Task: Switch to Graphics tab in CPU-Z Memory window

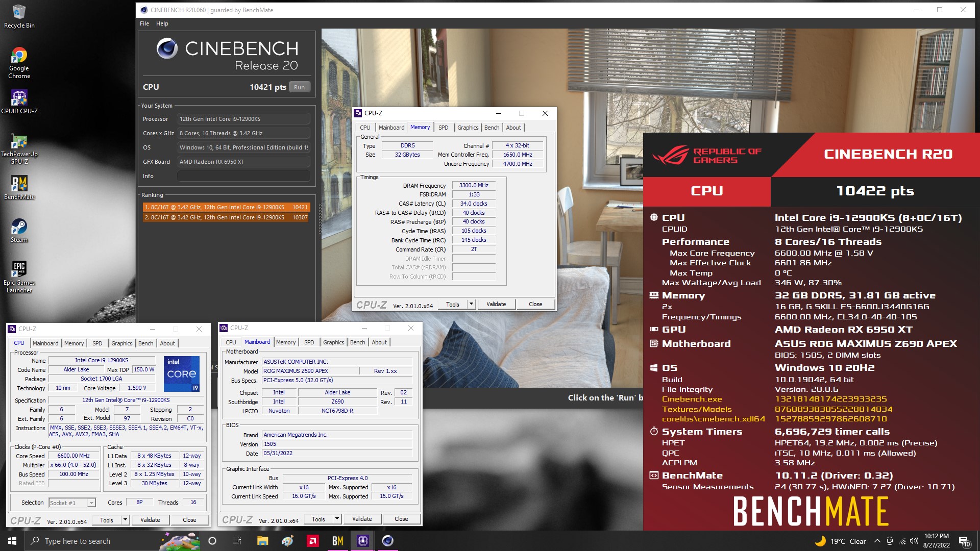Action: click(x=468, y=128)
